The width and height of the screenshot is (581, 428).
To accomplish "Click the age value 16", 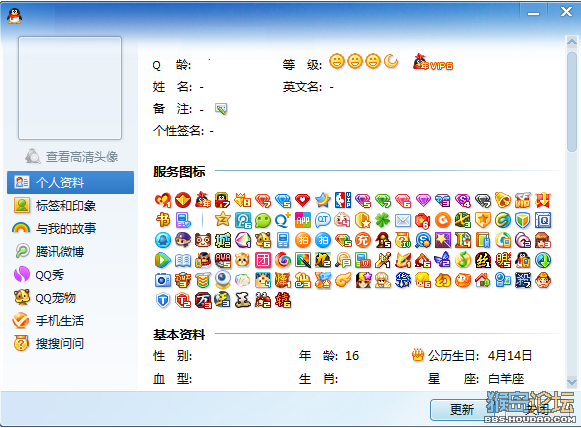I will point(352,356).
